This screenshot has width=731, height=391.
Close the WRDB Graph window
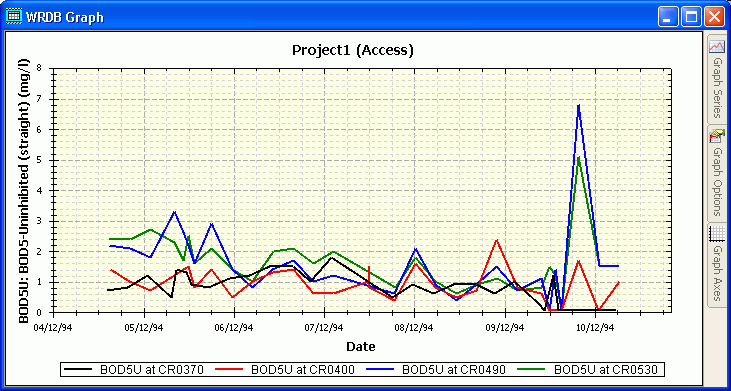tap(714, 18)
